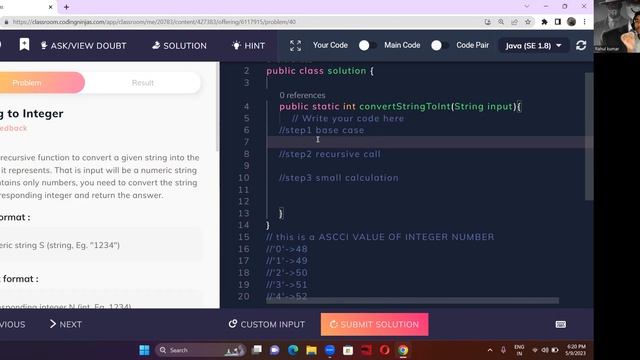The width and height of the screenshot is (640, 360).
Task: Go to the NEXT problem
Action: [65, 324]
